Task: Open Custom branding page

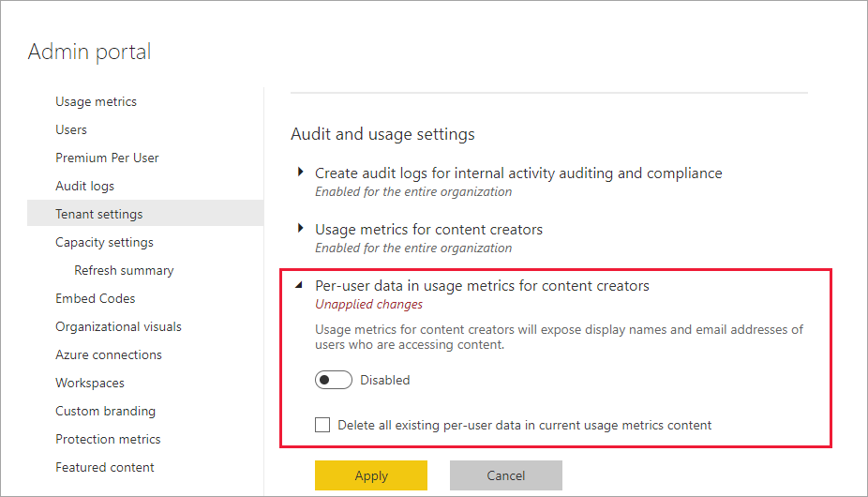Action: pos(105,411)
